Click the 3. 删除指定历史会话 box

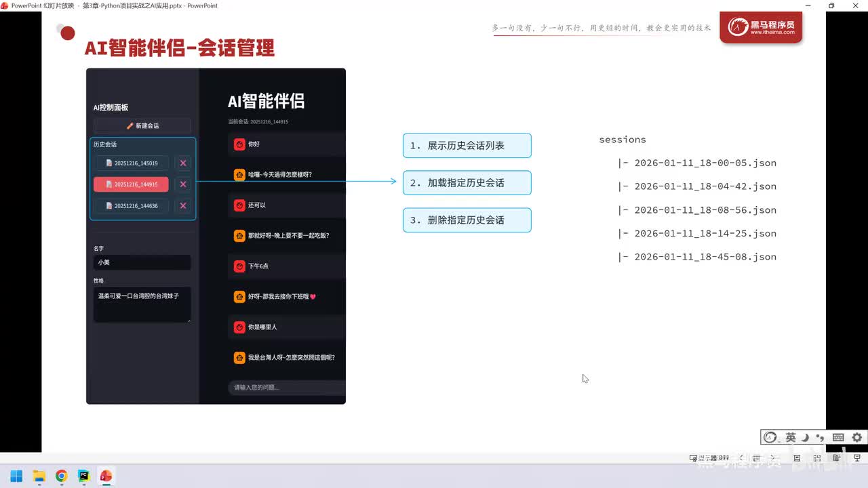467,220
